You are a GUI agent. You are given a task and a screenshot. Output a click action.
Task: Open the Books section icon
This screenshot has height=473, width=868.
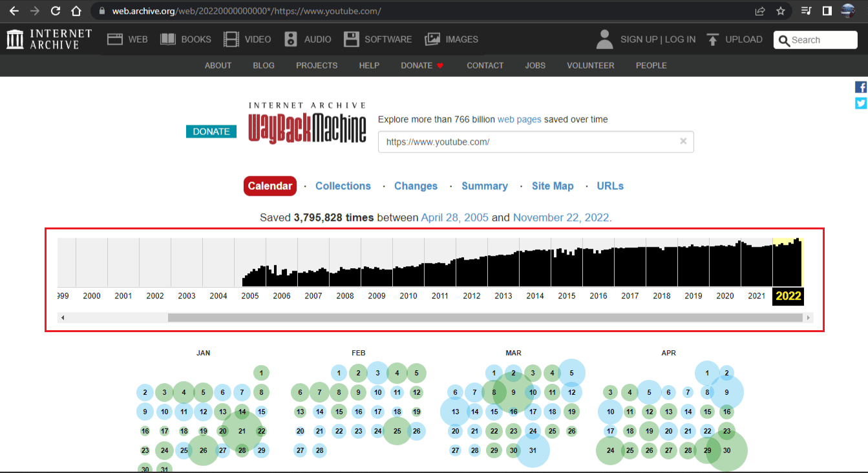(168, 39)
